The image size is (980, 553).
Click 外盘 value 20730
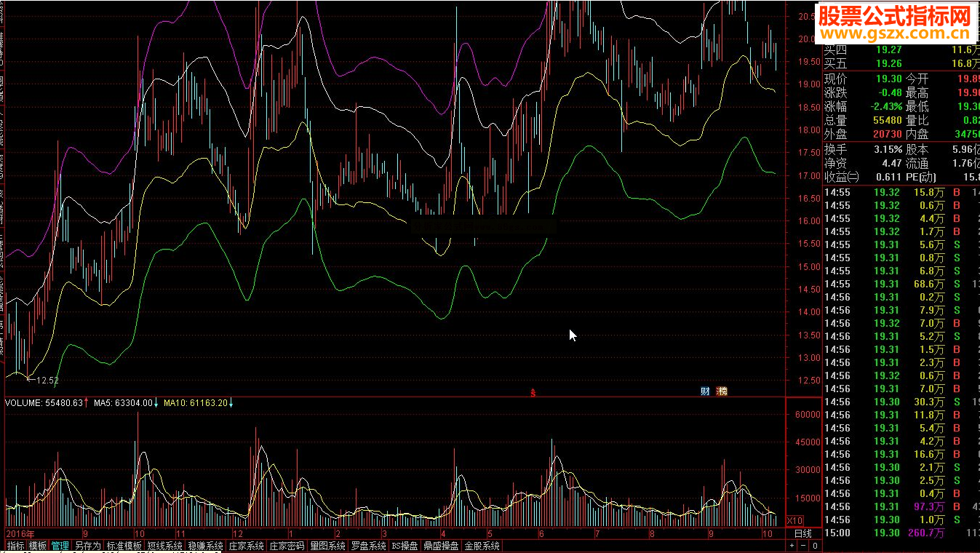pos(888,134)
